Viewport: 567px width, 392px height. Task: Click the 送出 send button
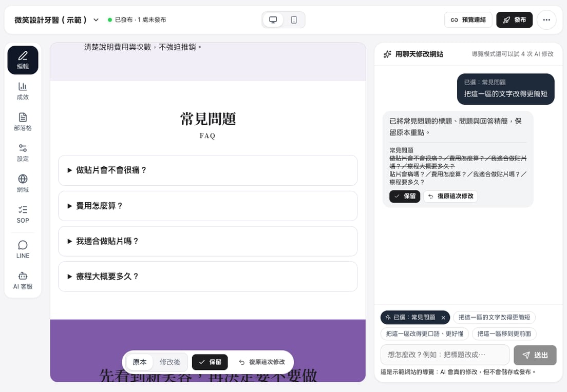[x=535, y=355]
